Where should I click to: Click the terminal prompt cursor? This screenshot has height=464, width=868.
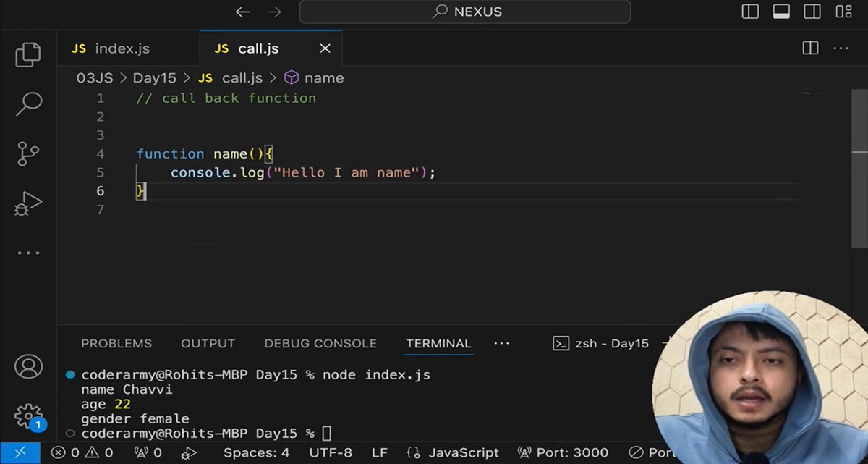pos(327,433)
